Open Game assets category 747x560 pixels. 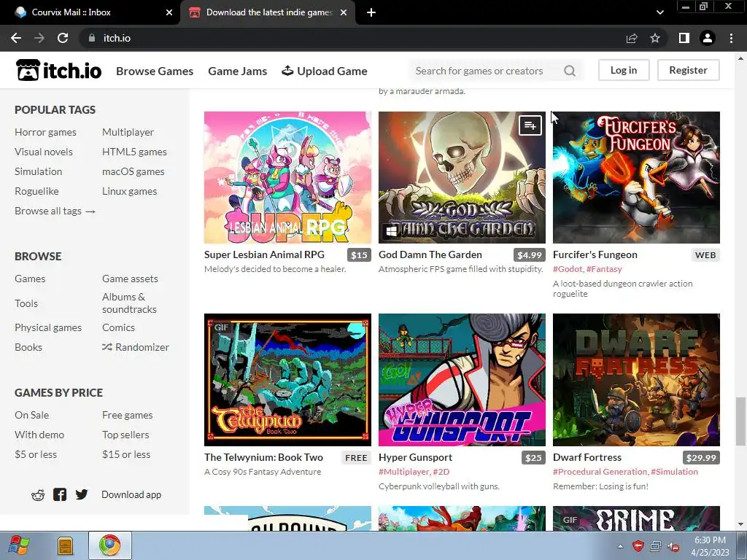130,279
